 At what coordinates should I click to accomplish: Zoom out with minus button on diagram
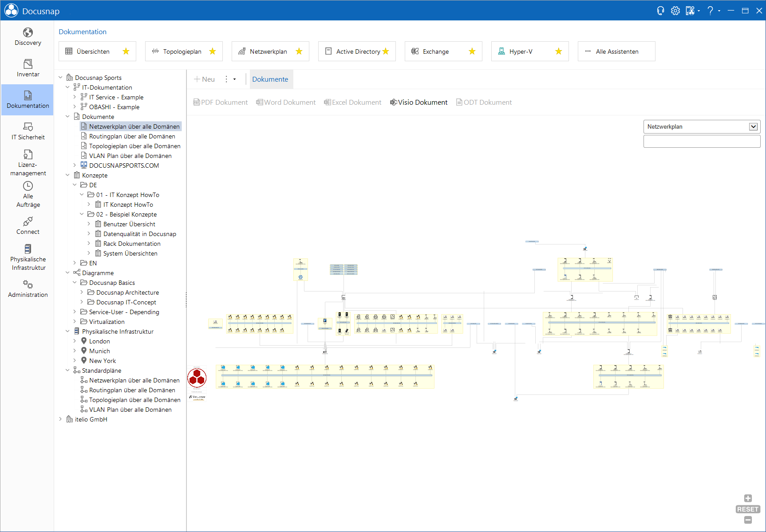click(748, 520)
